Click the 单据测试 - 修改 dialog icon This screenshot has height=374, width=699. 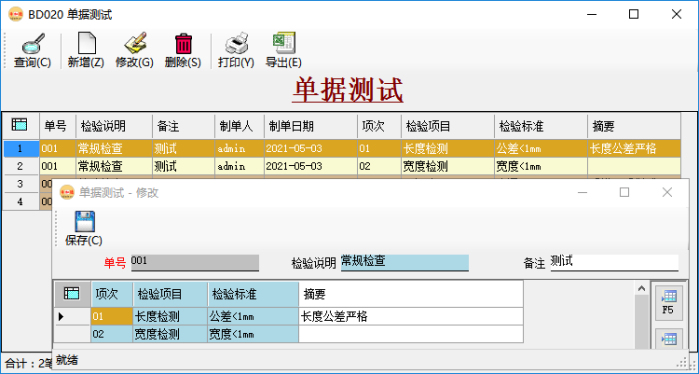pyautogui.click(x=67, y=193)
